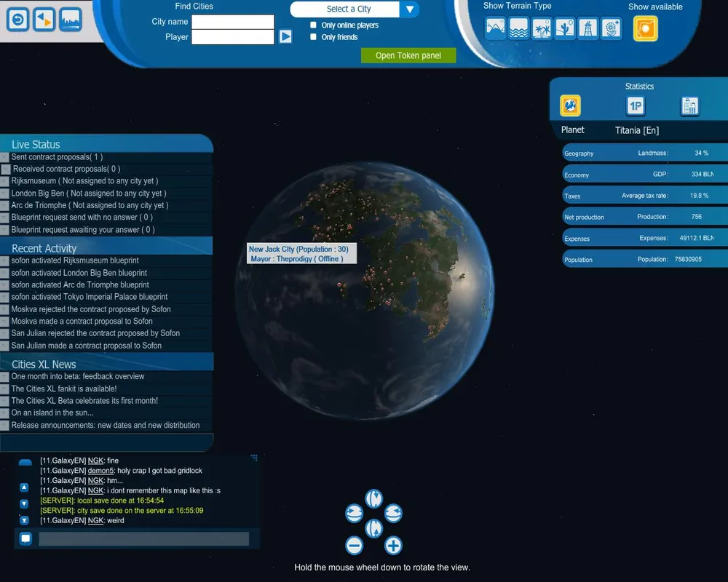Select the cactus desert terrain filter
Screen dimensions: 728x582
(x=565, y=28)
